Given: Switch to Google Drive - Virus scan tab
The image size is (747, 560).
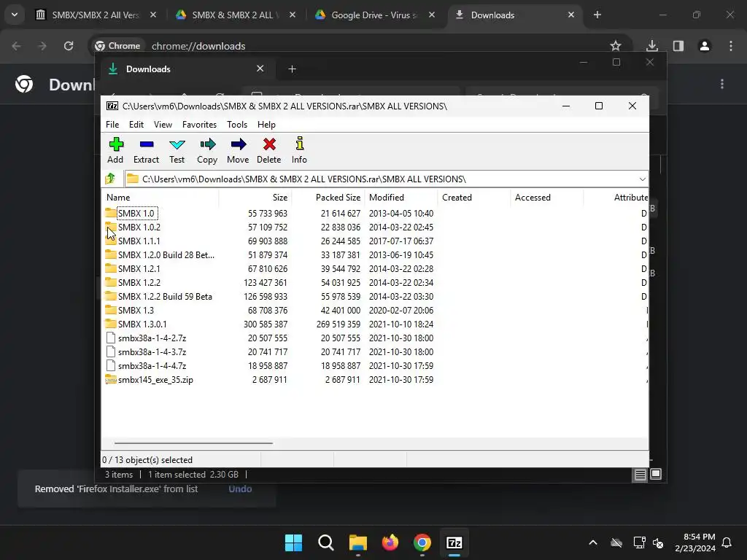Looking at the screenshot, I should pos(374,15).
